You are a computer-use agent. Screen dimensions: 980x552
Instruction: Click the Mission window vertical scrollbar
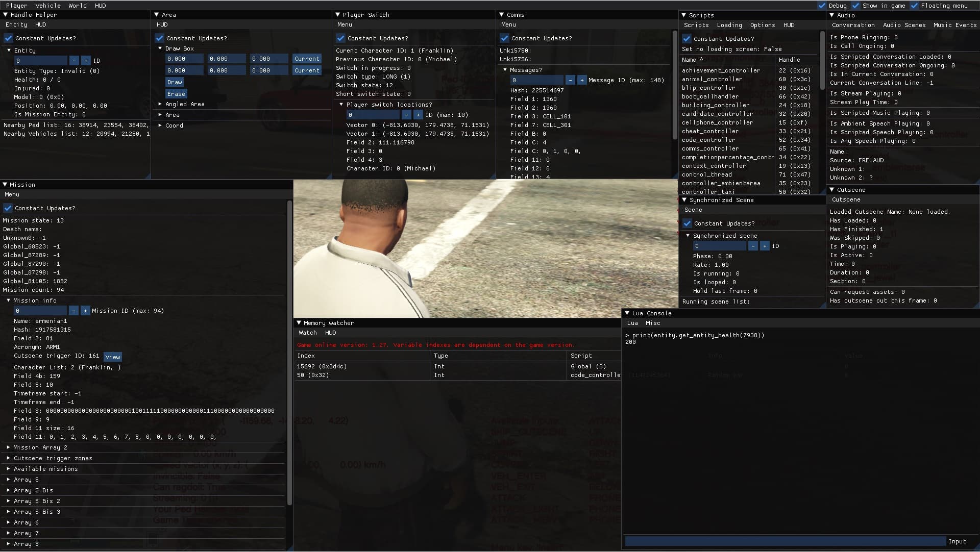pyautogui.click(x=289, y=352)
